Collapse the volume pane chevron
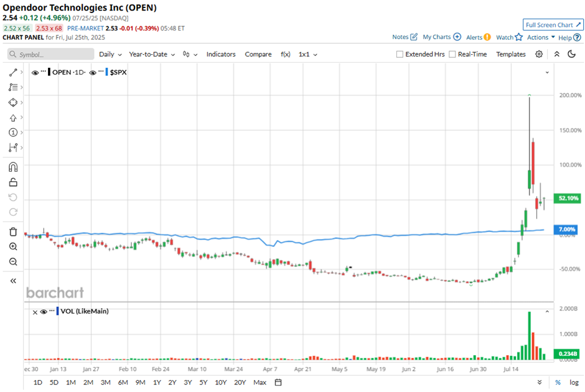Screen dimensions: 585x392 (547, 312)
